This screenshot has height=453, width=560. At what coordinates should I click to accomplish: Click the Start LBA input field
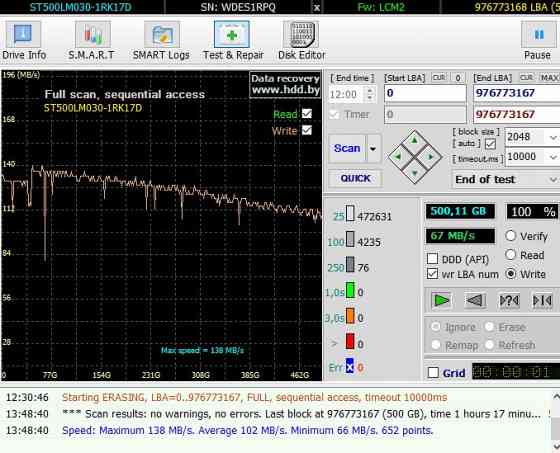425,93
